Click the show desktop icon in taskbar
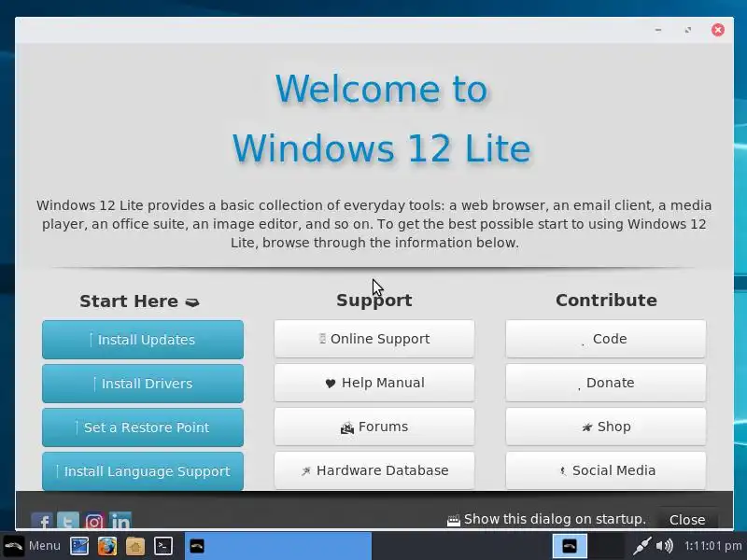 [x=79, y=546]
